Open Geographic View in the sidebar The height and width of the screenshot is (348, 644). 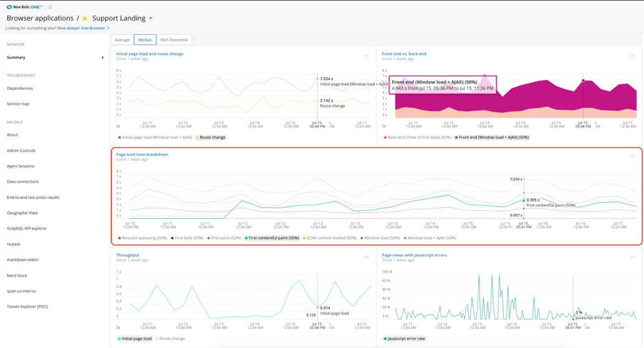(x=22, y=213)
